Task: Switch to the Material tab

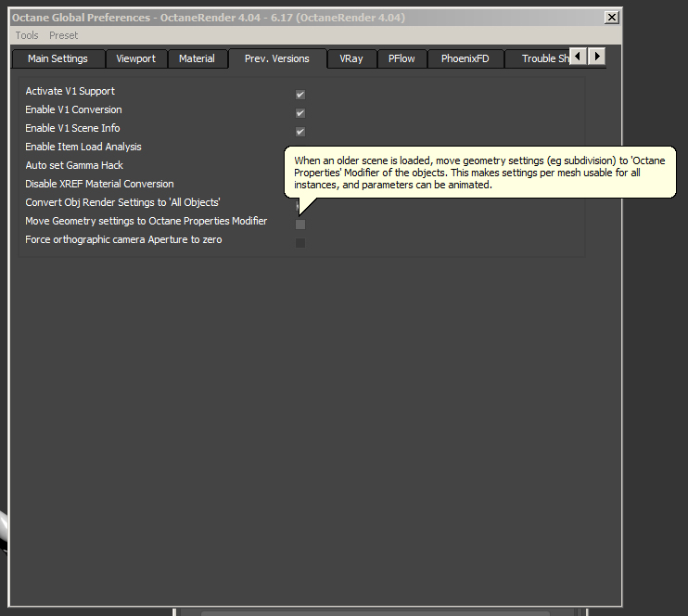Action: click(x=197, y=58)
